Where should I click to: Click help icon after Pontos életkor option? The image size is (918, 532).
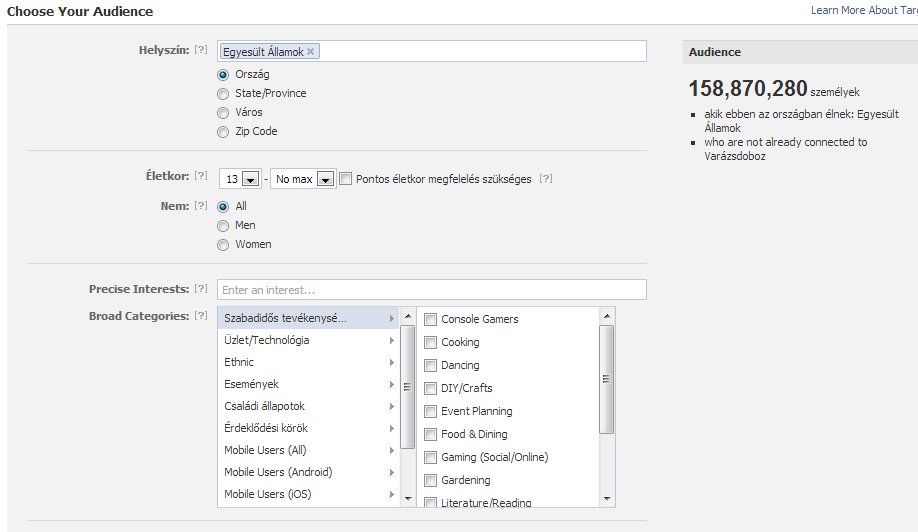click(545, 179)
